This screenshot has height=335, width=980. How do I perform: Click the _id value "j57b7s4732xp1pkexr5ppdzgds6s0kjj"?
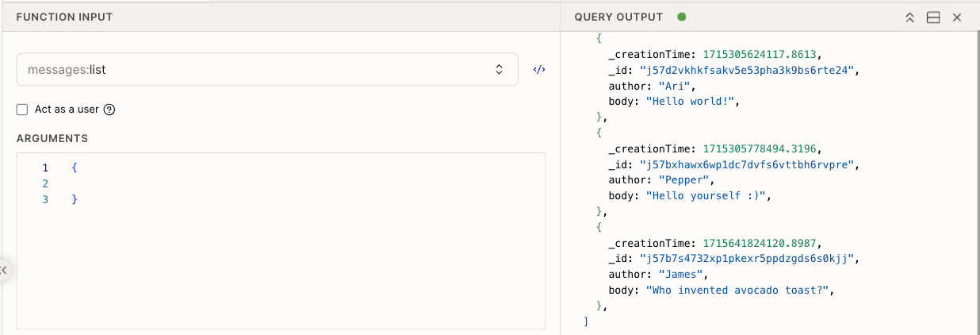tap(748, 258)
